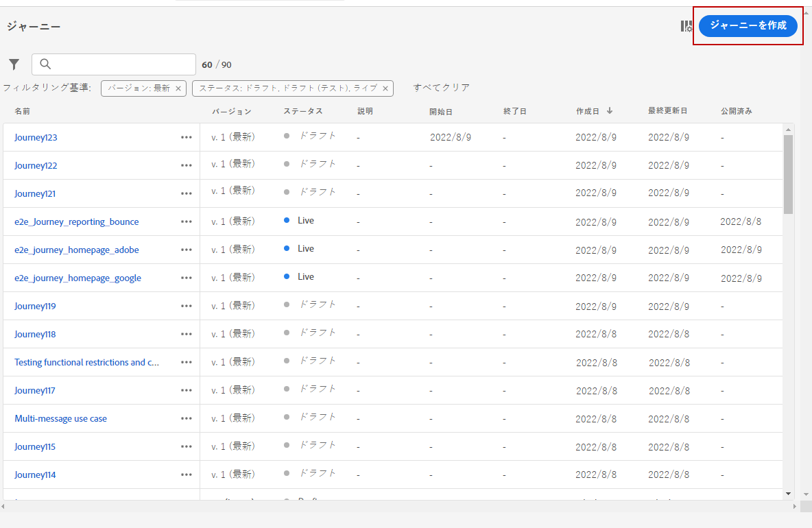
Task: Click the vertical table scrollbar thumb
Action: point(788,174)
